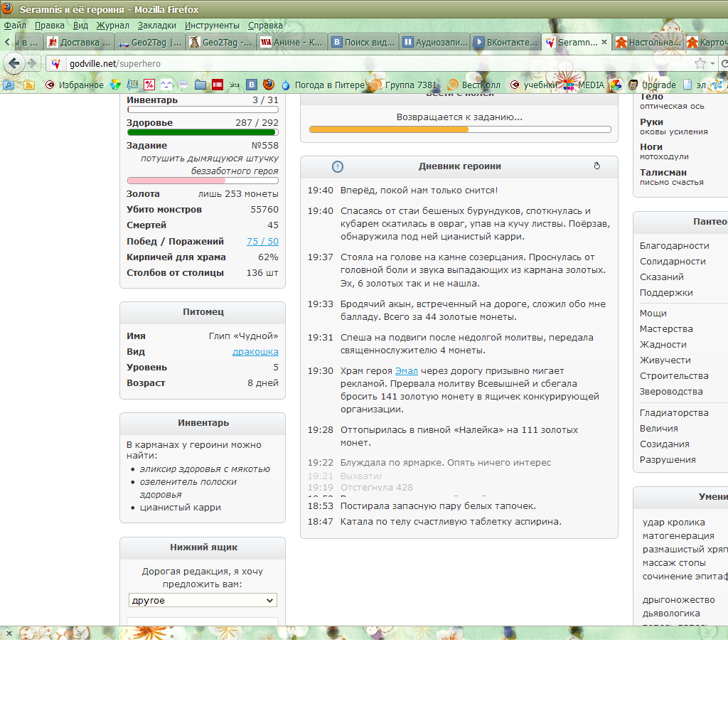Select the Солидарности pantheon entry
728x728 pixels.
point(673,262)
